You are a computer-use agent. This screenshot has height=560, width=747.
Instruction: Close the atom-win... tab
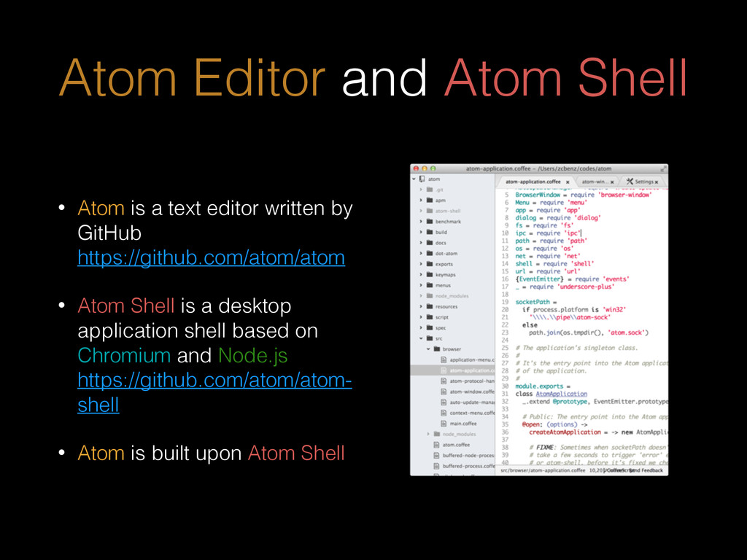click(612, 182)
